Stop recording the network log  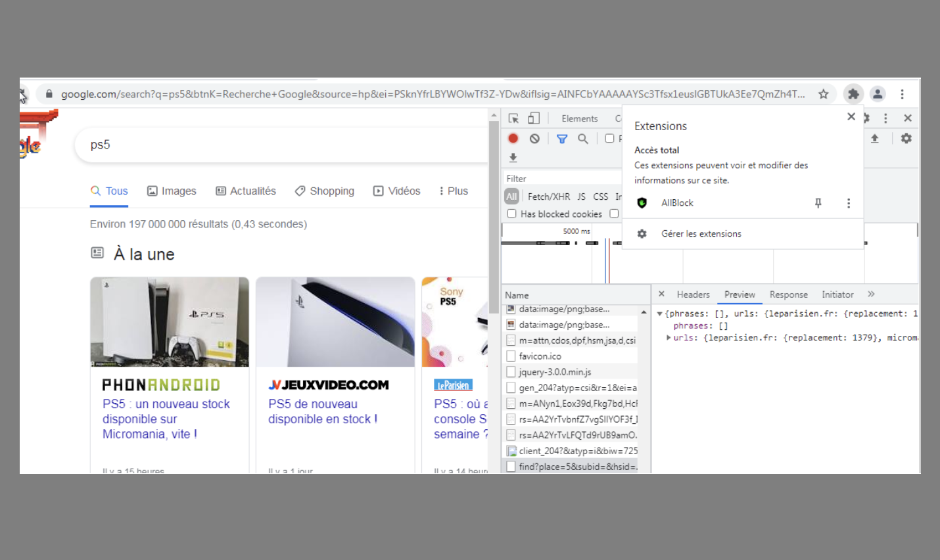513,138
